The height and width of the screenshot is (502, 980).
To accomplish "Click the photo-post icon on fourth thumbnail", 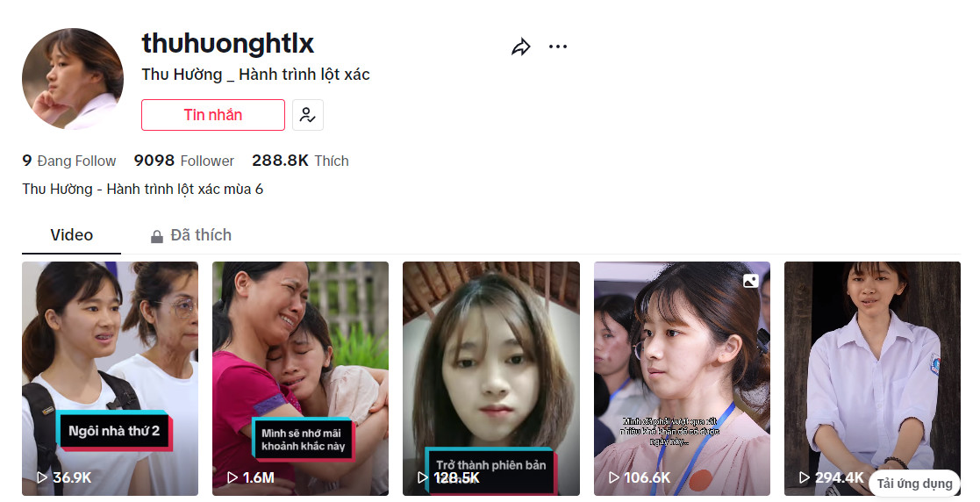I will click(x=751, y=282).
